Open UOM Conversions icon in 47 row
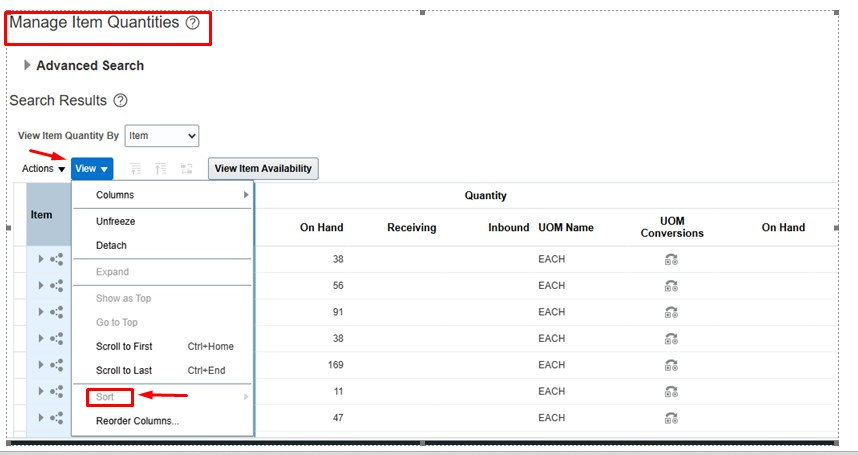Screen dimensions: 858x455 point(671,418)
